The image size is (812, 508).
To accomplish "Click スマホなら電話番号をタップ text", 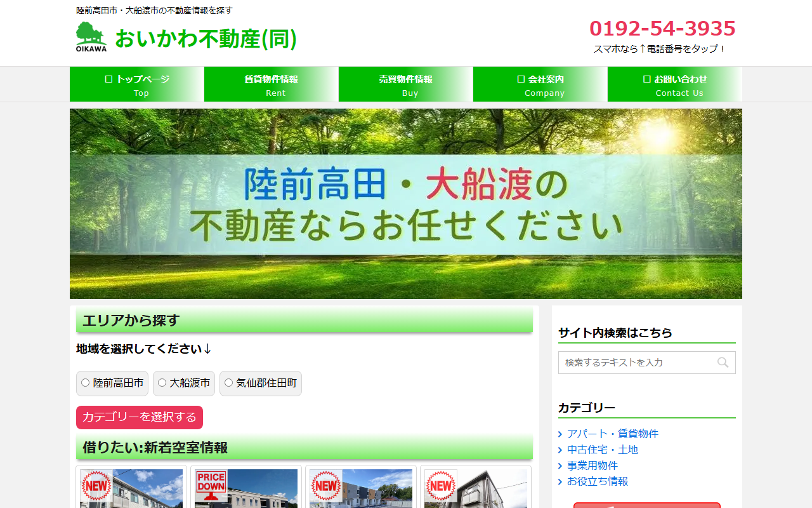I will (660, 49).
